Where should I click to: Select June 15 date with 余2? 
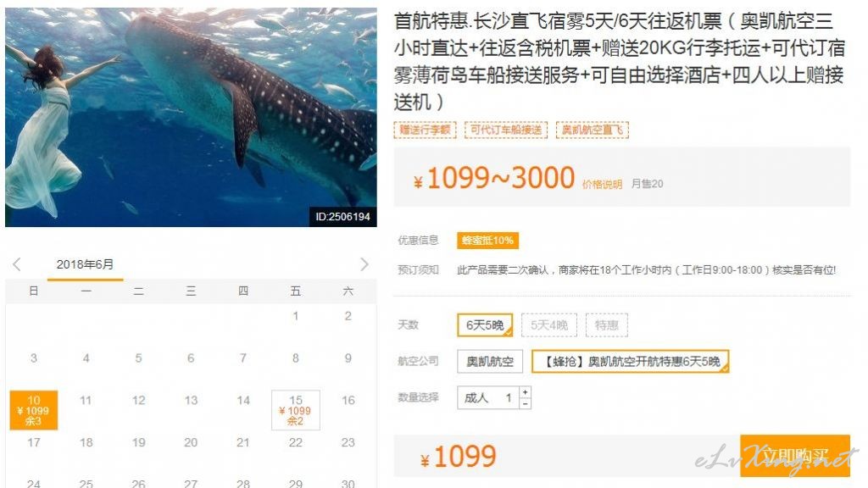pyautogui.click(x=296, y=410)
